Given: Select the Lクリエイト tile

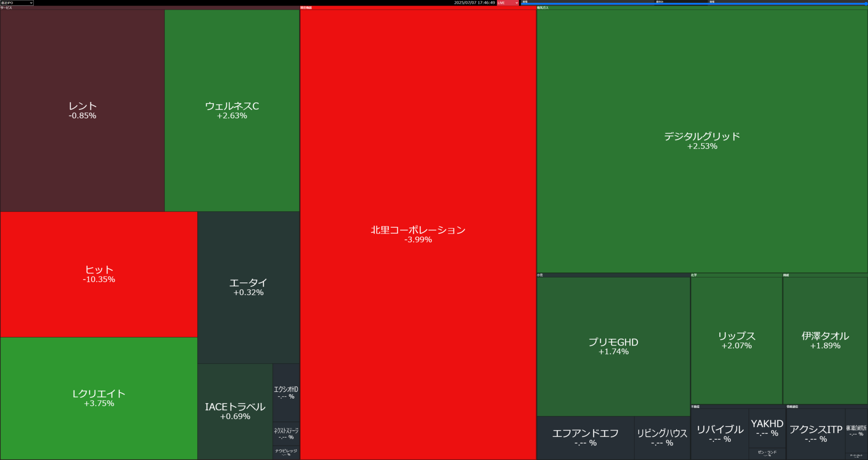Looking at the screenshot, I should click(99, 398).
